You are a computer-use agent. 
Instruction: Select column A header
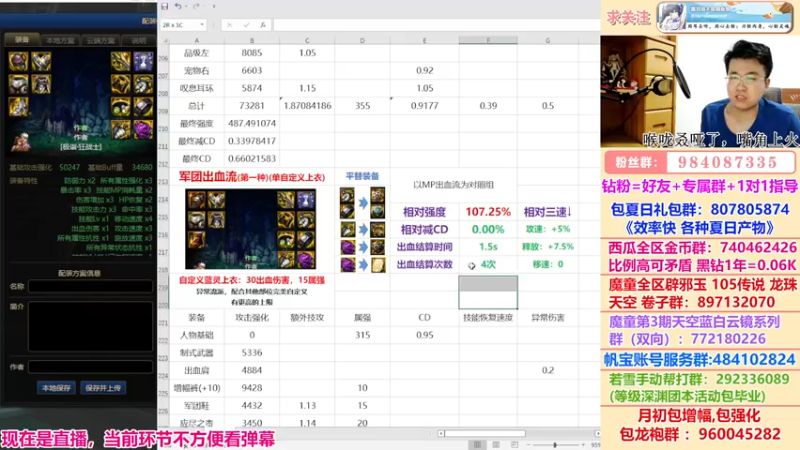coord(196,40)
